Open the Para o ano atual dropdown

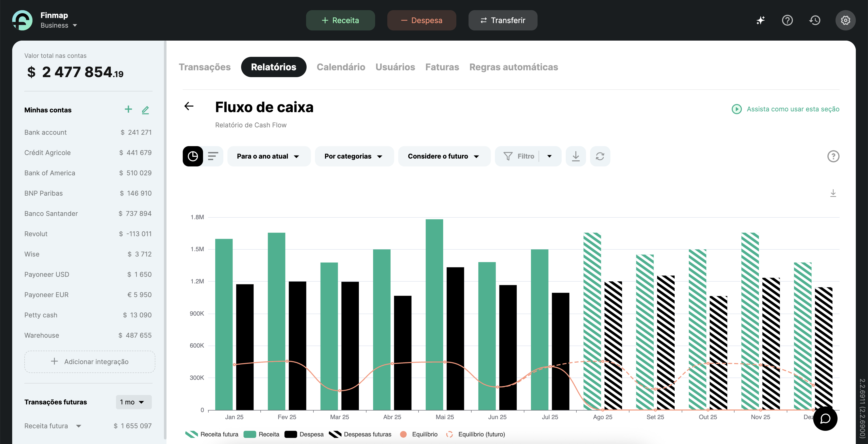[x=269, y=156]
